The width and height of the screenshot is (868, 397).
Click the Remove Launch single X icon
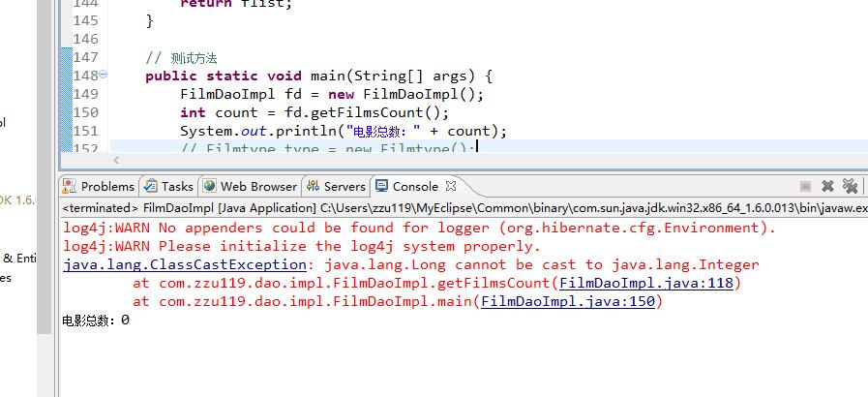[x=827, y=186]
